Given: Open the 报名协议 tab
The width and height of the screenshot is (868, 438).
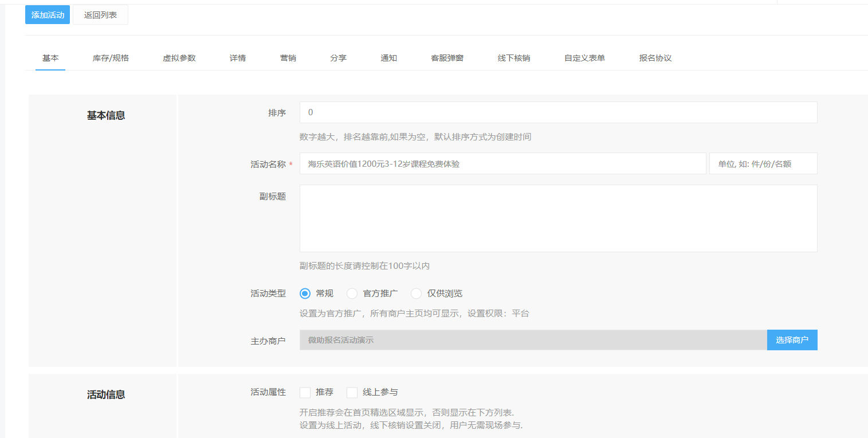Looking at the screenshot, I should click(x=654, y=58).
